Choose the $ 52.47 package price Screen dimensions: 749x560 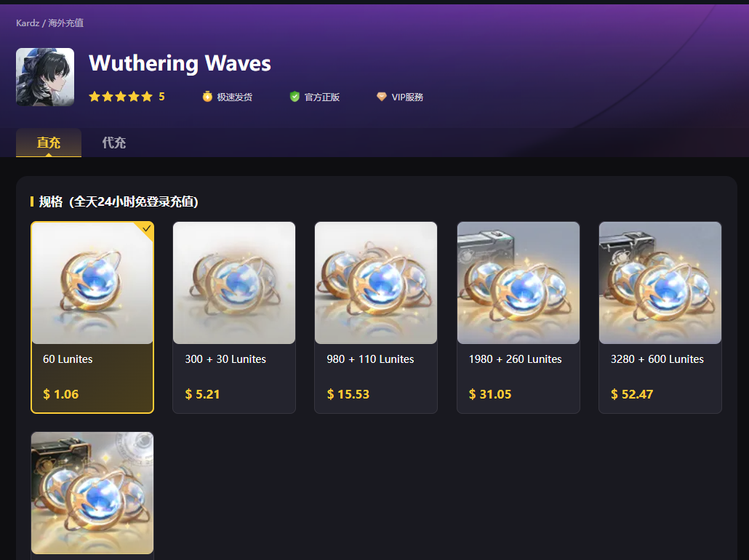(x=632, y=394)
